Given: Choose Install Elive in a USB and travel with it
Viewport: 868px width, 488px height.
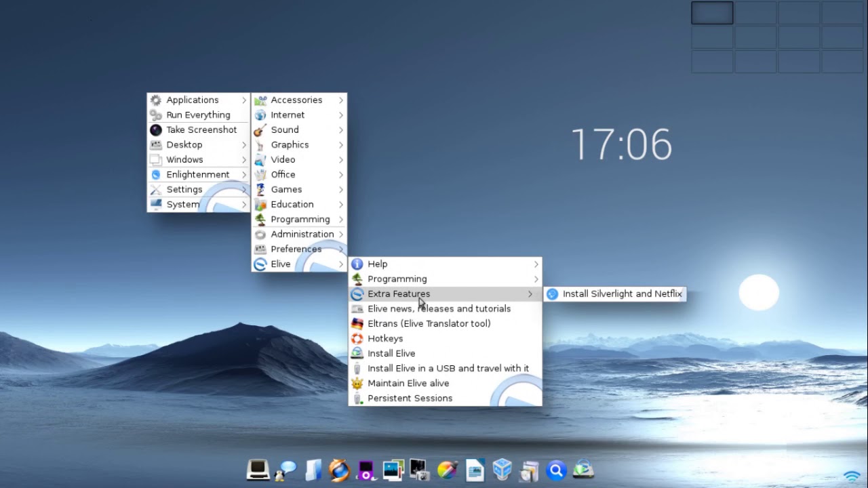Looking at the screenshot, I should [x=445, y=368].
